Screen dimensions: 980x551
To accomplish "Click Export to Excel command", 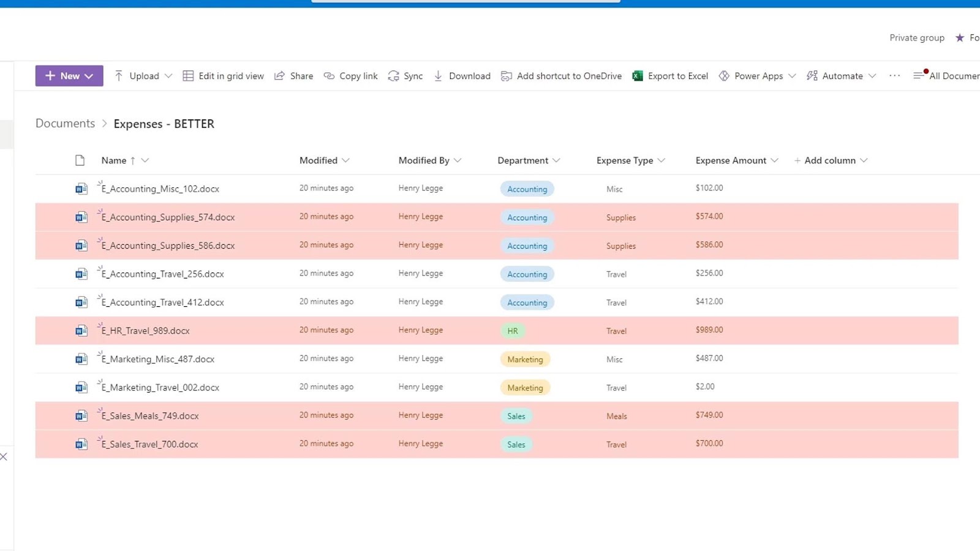I will click(670, 76).
